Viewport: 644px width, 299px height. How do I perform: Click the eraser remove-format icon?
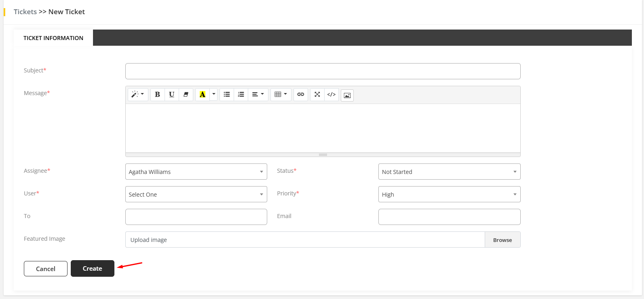[x=186, y=95]
